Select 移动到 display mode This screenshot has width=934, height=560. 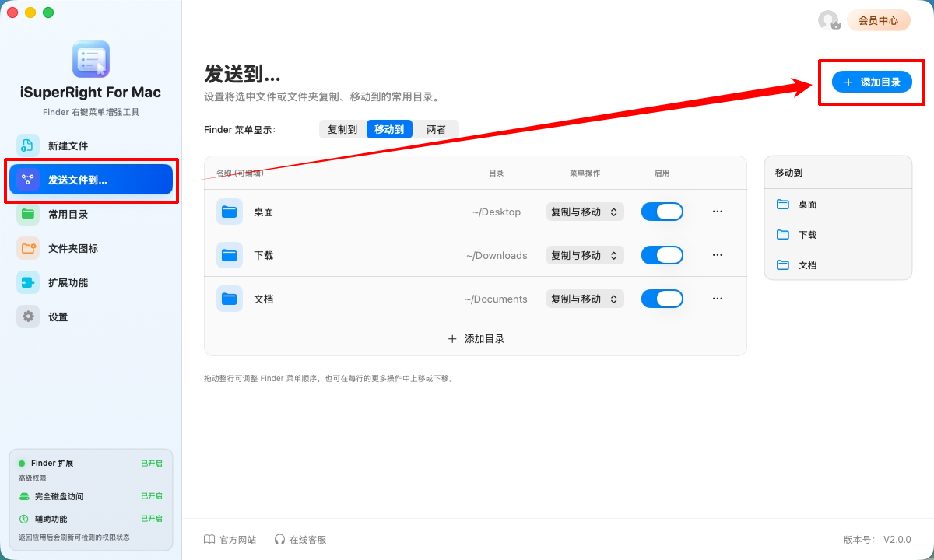tap(389, 129)
